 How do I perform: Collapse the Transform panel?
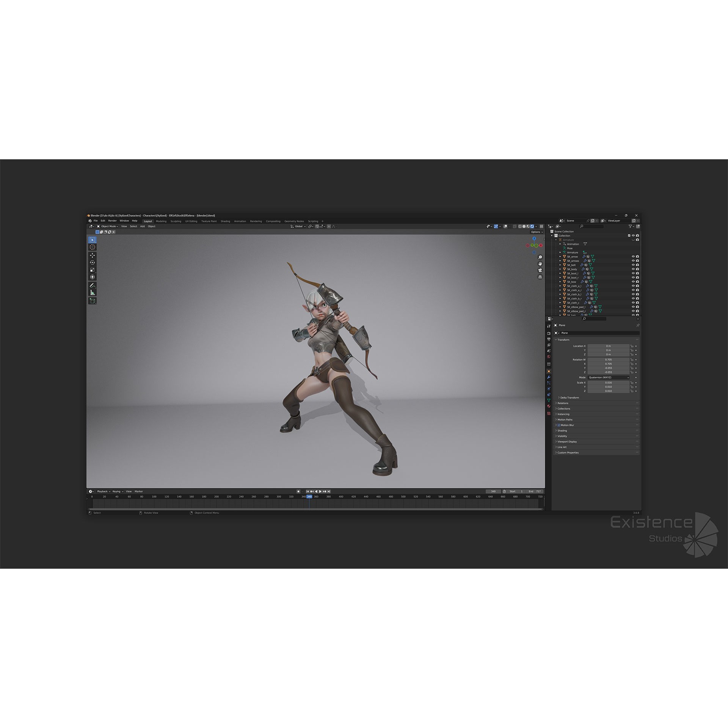(x=563, y=340)
